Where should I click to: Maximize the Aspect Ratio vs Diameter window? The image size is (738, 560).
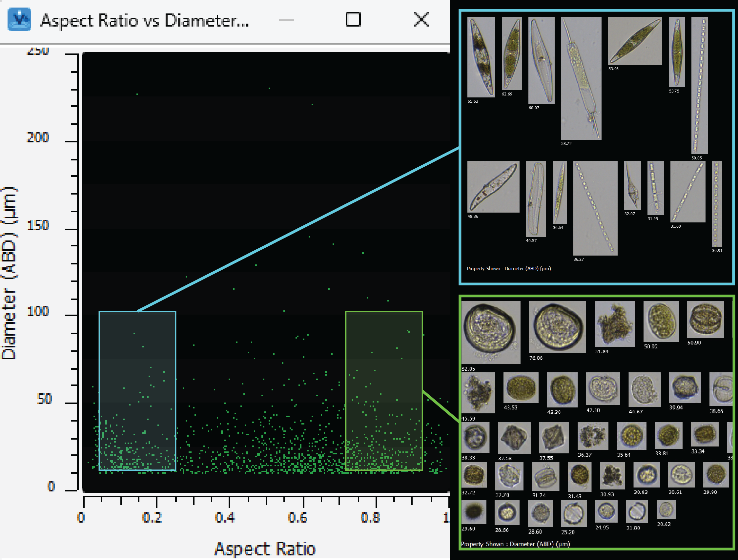[354, 20]
